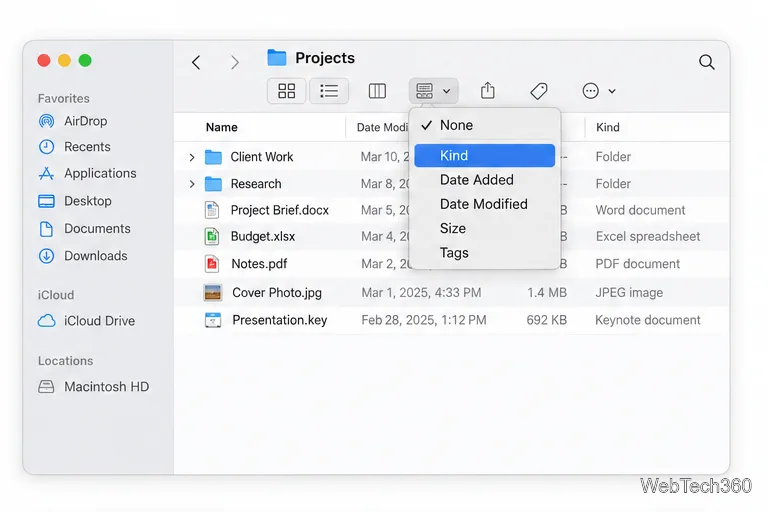
Task: Open iCloud Drive in the sidebar
Action: point(87,321)
